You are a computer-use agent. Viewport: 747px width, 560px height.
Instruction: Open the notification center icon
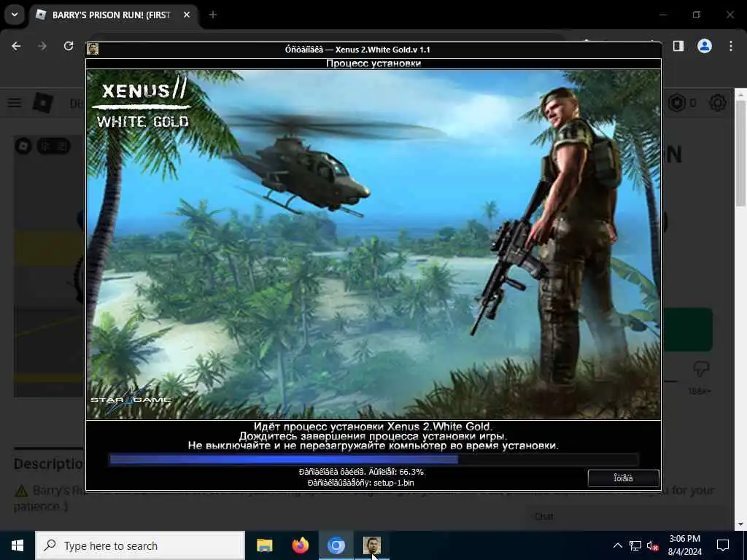pos(723,545)
